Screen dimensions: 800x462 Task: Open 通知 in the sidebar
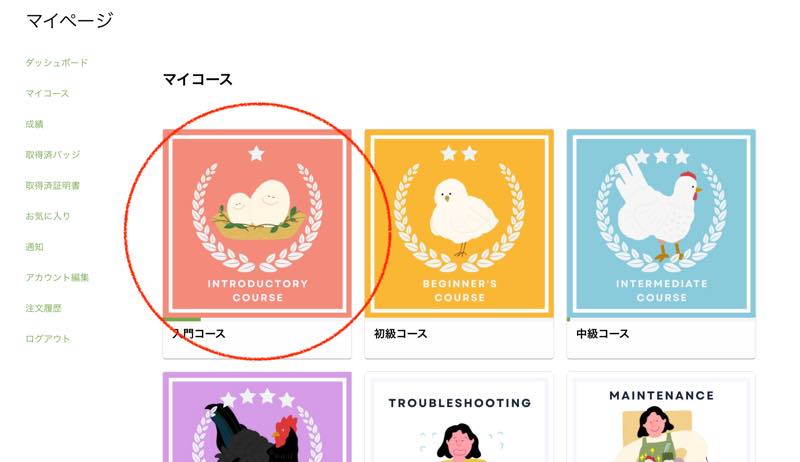click(x=34, y=247)
